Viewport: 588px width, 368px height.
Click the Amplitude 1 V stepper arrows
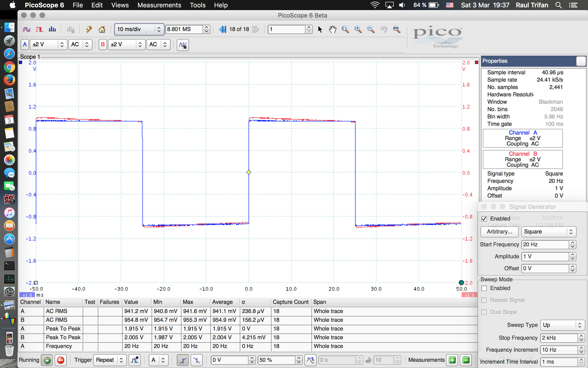pos(572,256)
